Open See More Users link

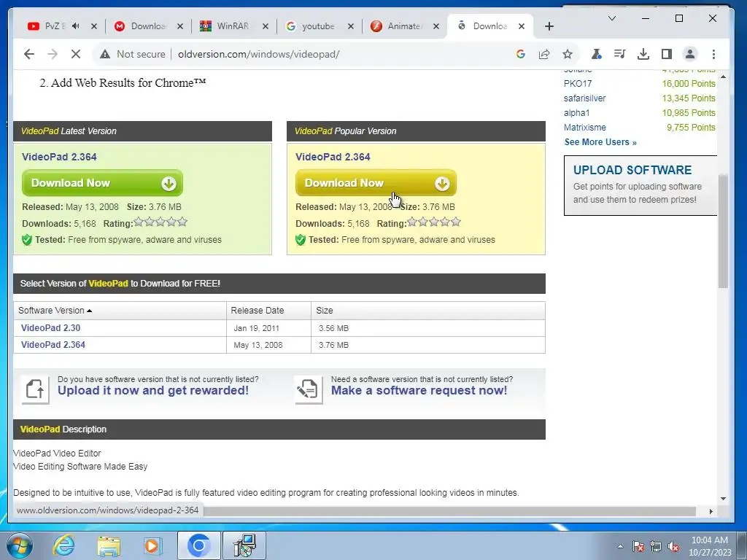(x=600, y=142)
